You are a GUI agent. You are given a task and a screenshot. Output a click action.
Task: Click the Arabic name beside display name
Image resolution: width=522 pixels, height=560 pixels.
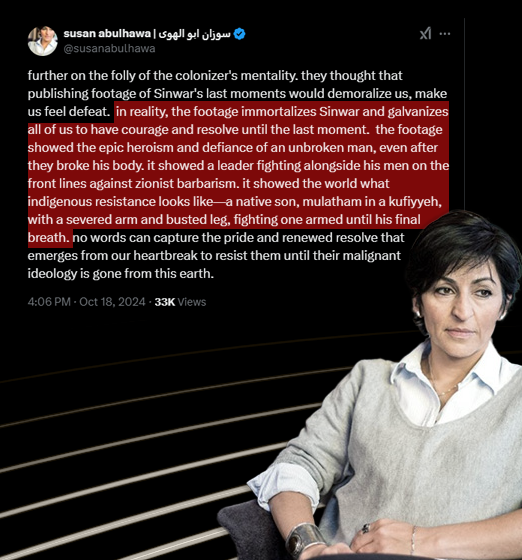tap(194, 34)
